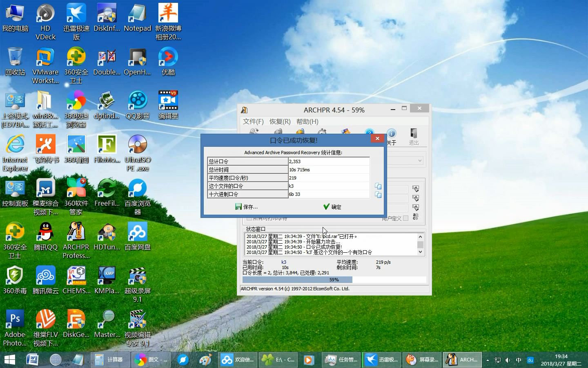
Task: Open the VMware Workstation desktop icon
Action: pyautogui.click(x=45, y=66)
